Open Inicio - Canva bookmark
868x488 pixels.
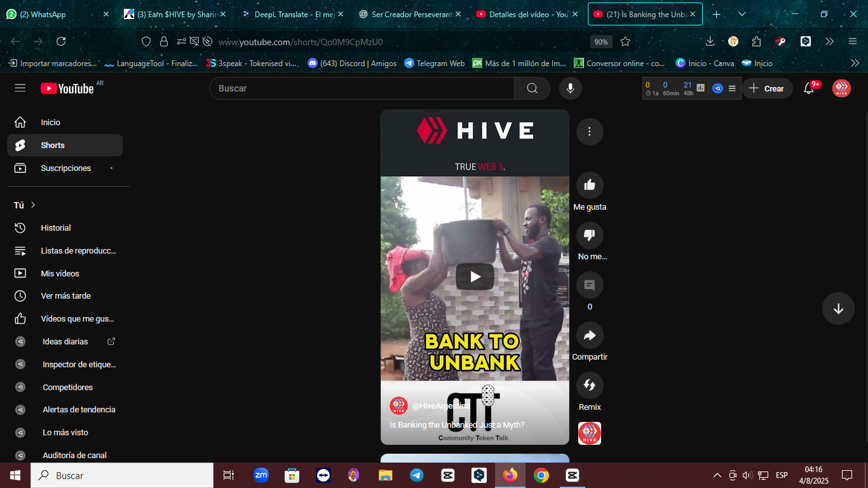[x=705, y=63]
